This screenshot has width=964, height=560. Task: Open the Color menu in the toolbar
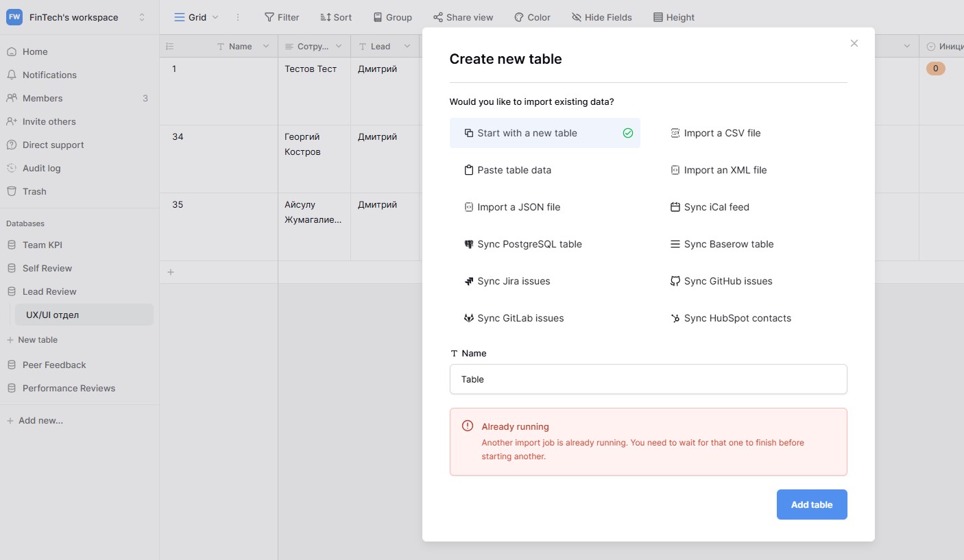click(x=532, y=17)
